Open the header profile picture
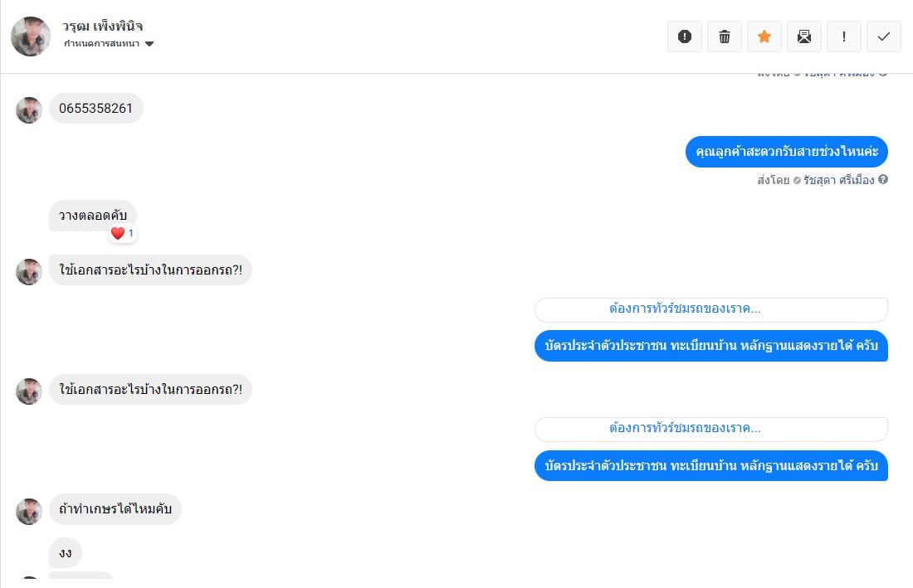 31,36
